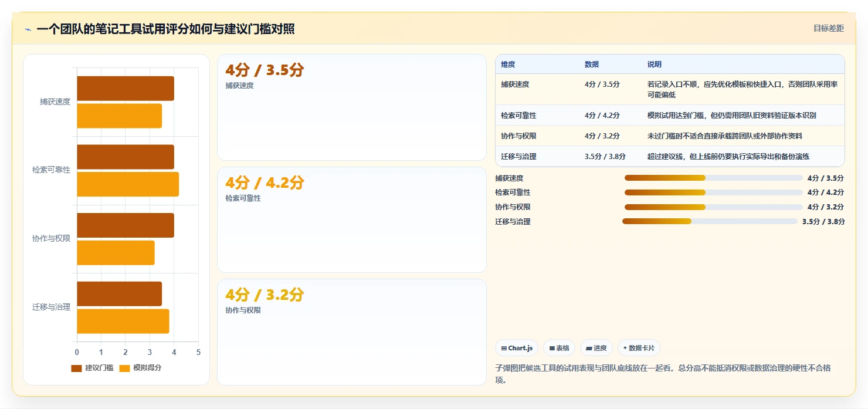The height and width of the screenshot is (409, 868).
Task: Click the x-axis tick label 0
Action: tap(77, 352)
